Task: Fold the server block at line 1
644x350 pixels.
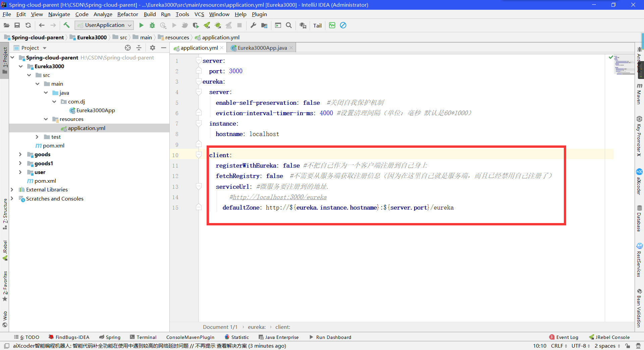Action: tap(199, 60)
